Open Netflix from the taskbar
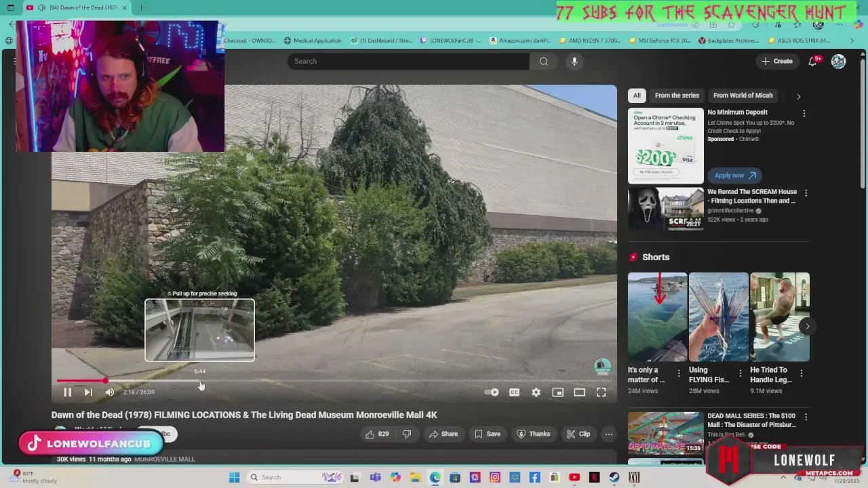This screenshot has height=488, width=868. point(594,477)
